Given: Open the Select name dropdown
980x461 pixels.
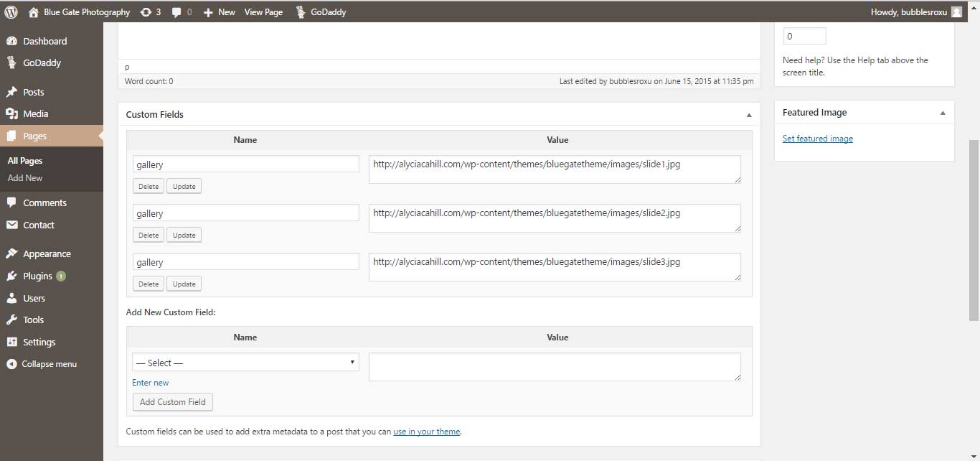Looking at the screenshot, I should pyautogui.click(x=245, y=363).
